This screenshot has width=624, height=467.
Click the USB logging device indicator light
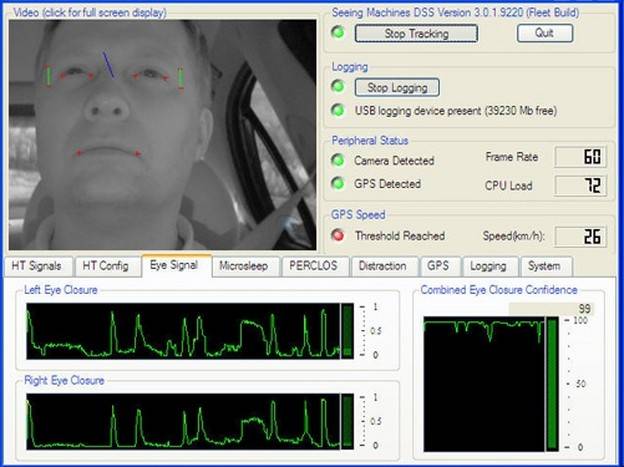[339, 110]
